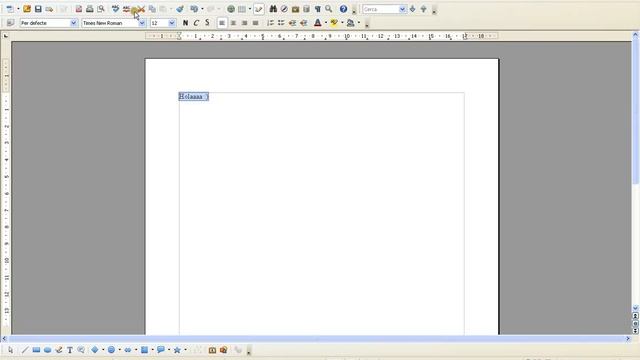This screenshot has width=640, height=360.
Task: Open the Table dropdown arrow
Action: tap(250, 9)
